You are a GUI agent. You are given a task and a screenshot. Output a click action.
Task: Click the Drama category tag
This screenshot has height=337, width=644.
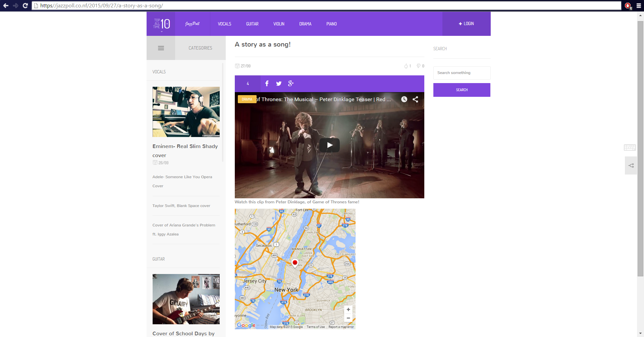(x=247, y=99)
